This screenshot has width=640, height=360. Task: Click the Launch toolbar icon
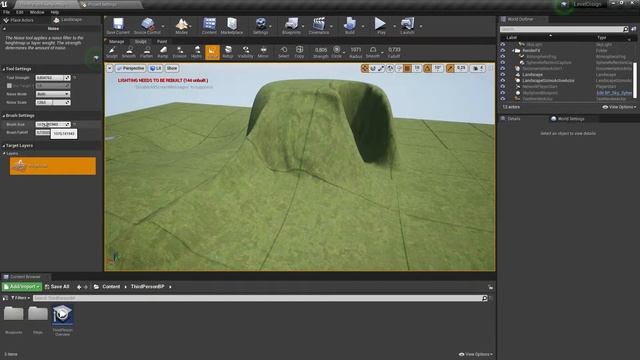coord(407,26)
